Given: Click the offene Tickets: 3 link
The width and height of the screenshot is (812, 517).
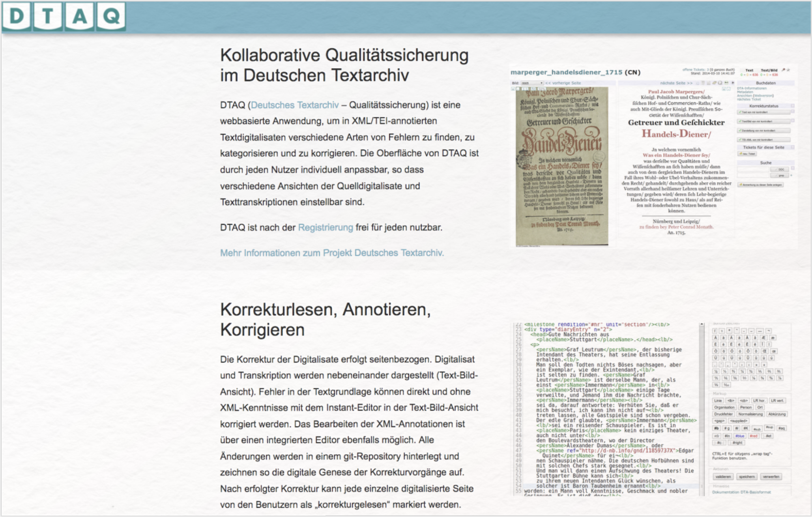Looking at the screenshot, I should click(696, 70).
